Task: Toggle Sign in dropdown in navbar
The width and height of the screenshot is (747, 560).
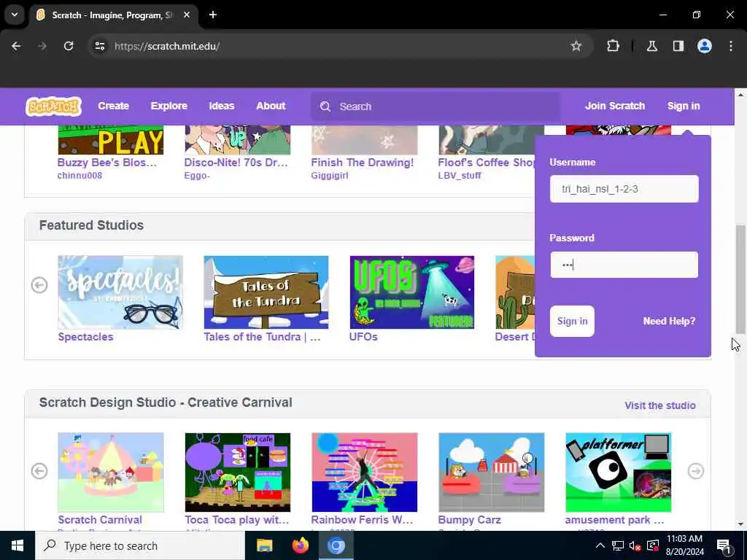Action: tap(684, 106)
